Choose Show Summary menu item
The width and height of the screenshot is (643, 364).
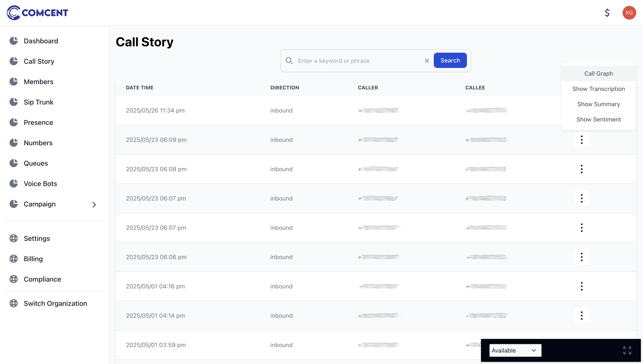tap(598, 104)
